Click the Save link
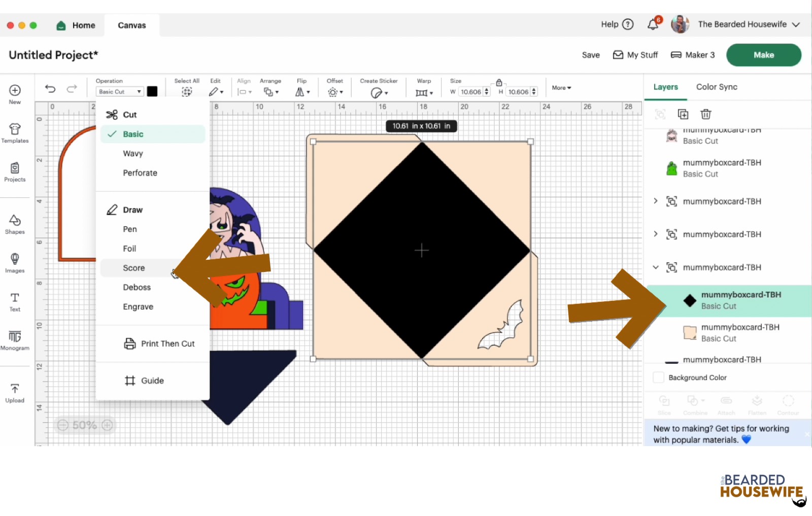The image size is (812, 516). (590, 55)
